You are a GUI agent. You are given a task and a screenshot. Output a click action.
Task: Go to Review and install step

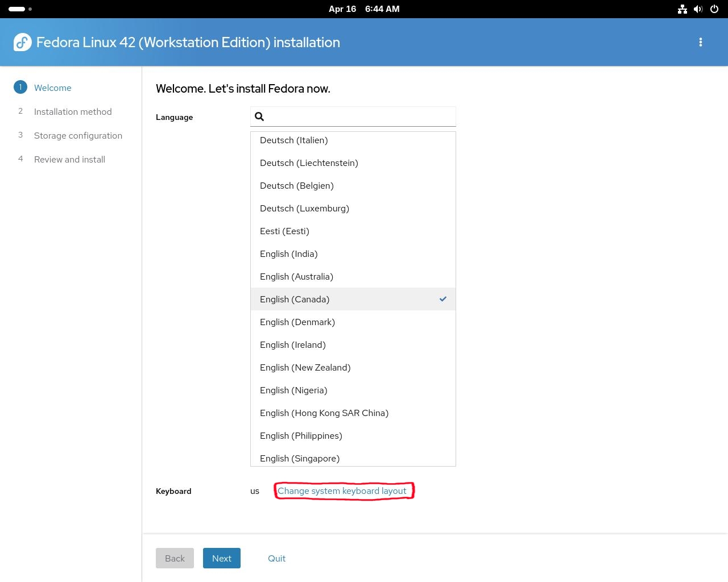tap(69, 160)
